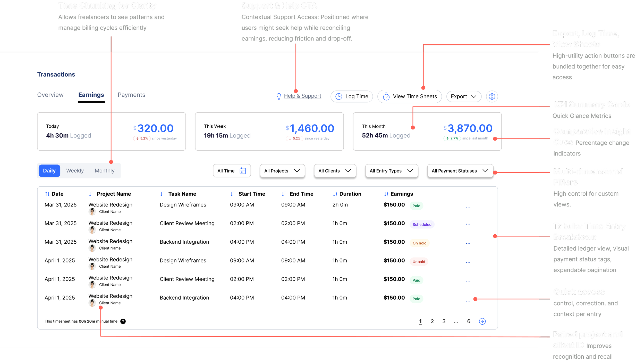Viewport: 644px width, 362px height.
Task: Switch to Weekly view
Action: point(75,171)
